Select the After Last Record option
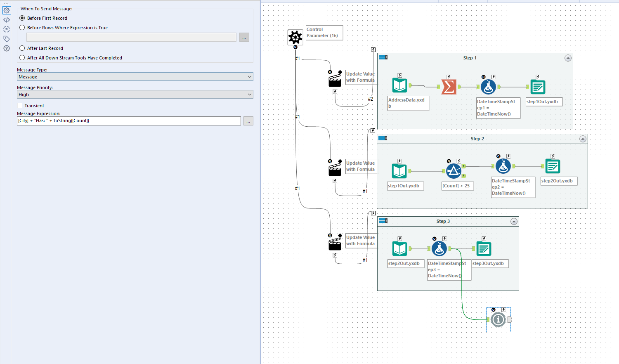Image resolution: width=619 pixels, height=364 pixels. pos(22,48)
